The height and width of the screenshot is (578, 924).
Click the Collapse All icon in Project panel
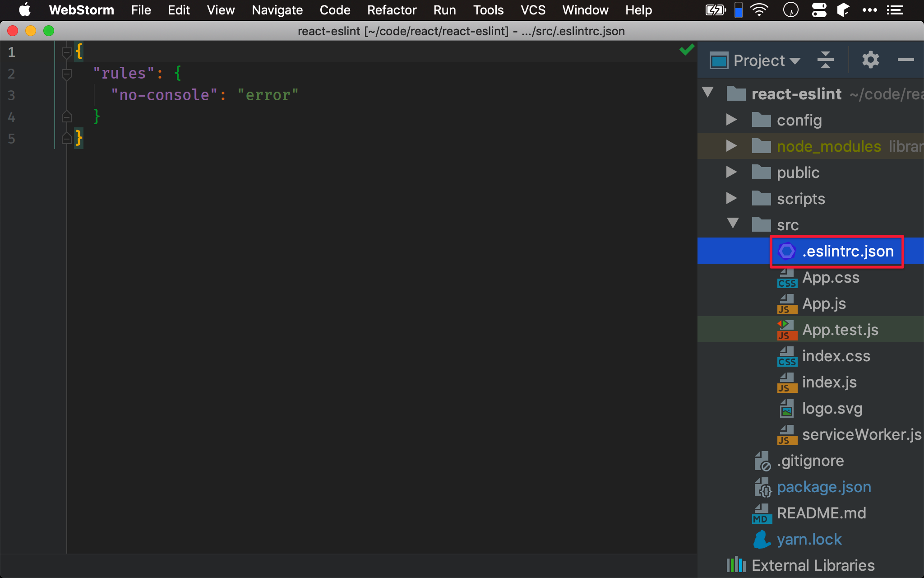(x=826, y=60)
